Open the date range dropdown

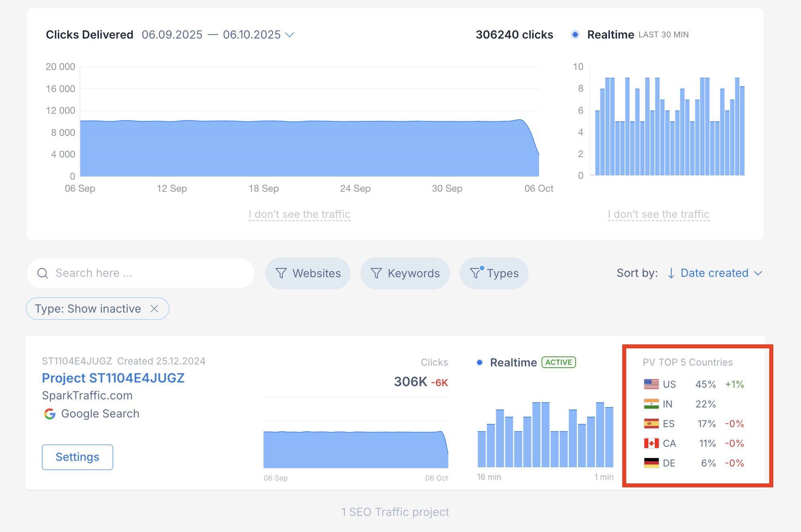tap(289, 35)
